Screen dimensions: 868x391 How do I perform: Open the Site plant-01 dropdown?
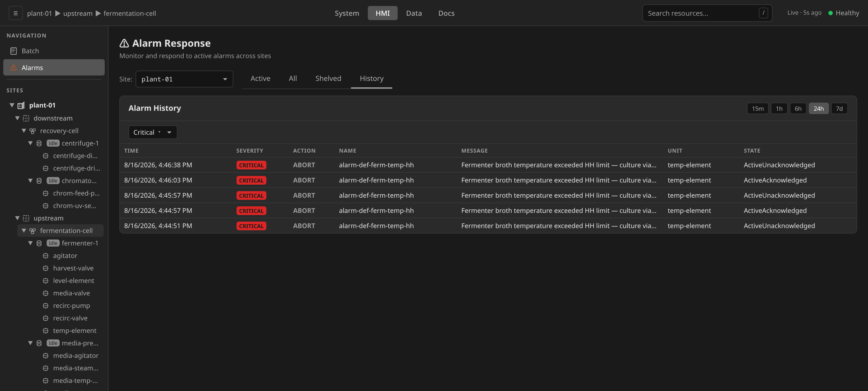pos(184,79)
